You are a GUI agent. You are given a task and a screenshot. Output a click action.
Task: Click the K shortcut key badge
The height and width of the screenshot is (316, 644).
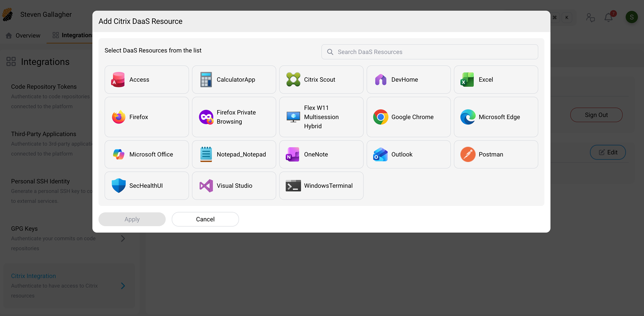tap(567, 18)
